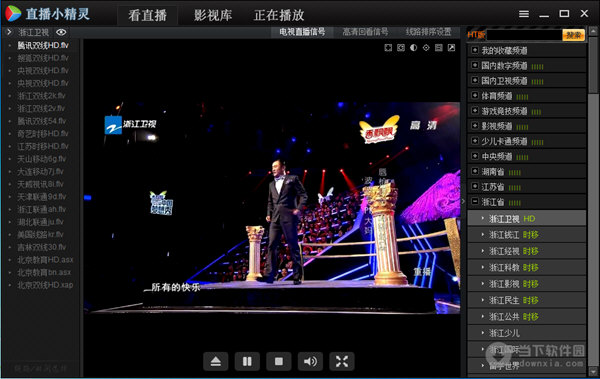Expand the 体育频道 category
This screenshot has width=600, height=379.
pyautogui.click(x=475, y=95)
